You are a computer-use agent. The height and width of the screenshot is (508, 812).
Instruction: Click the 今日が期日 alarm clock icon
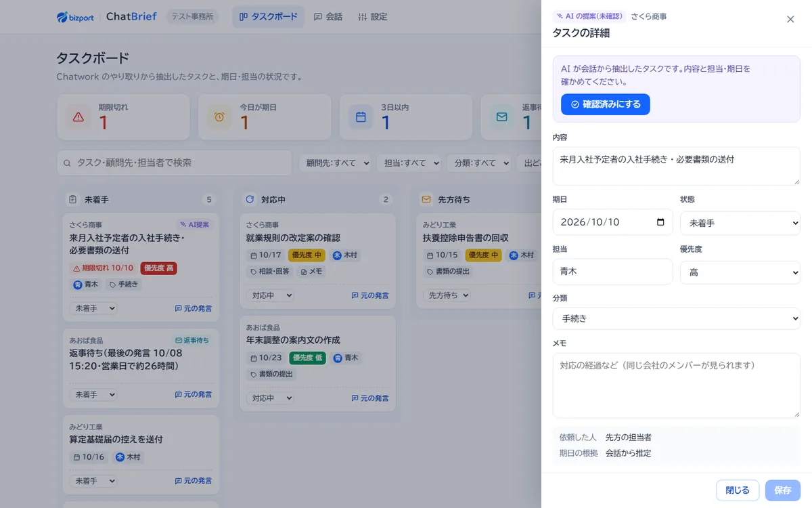point(219,117)
